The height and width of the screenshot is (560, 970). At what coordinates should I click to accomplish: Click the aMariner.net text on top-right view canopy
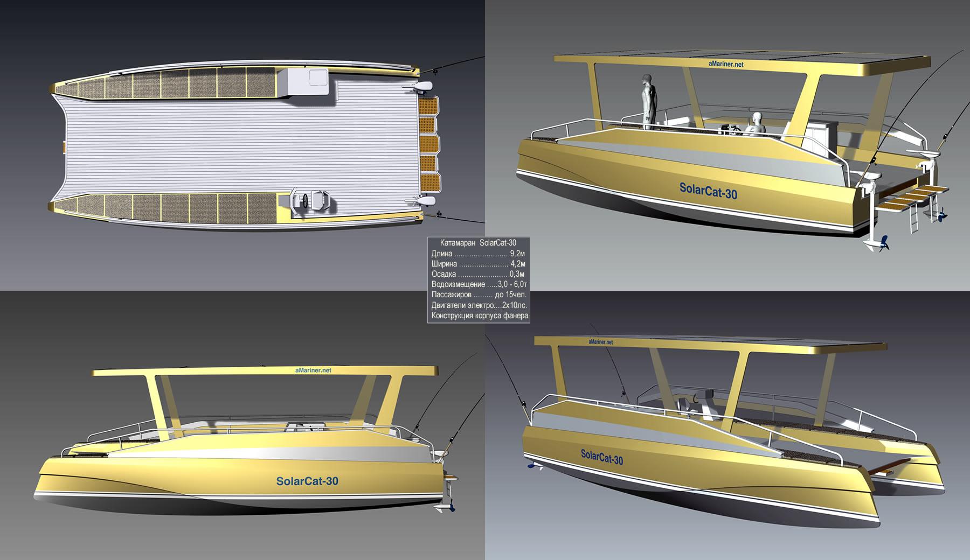coord(726,64)
